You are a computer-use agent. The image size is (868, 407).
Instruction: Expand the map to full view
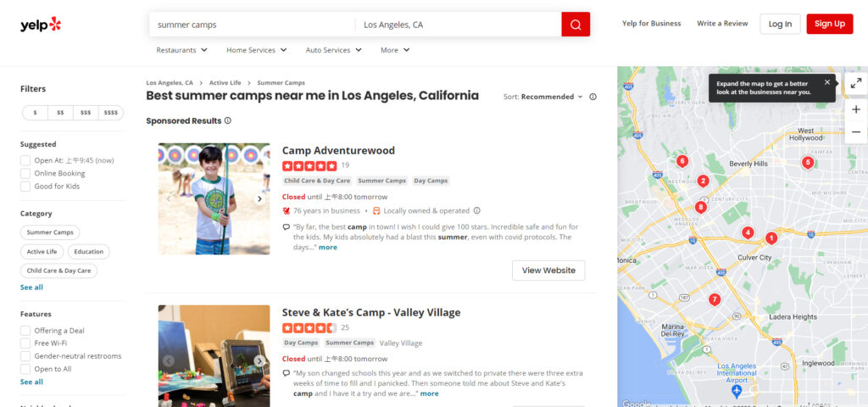click(856, 83)
